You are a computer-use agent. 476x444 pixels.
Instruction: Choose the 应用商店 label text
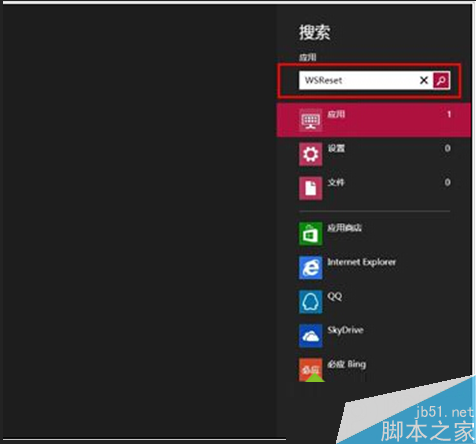[x=344, y=228]
